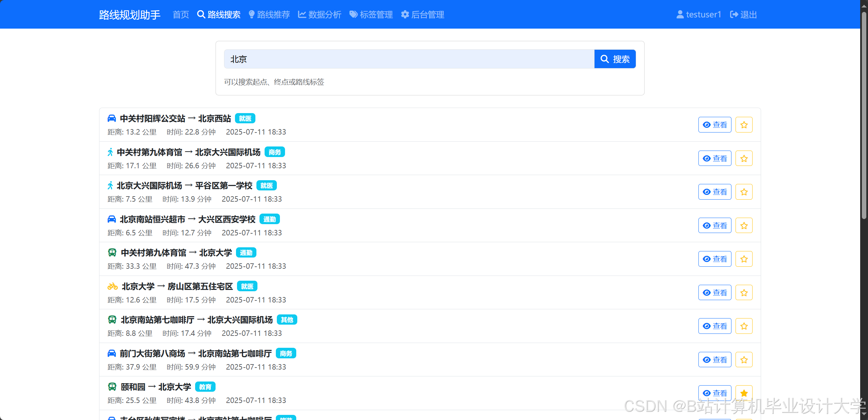Image resolution: width=868 pixels, height=420 pixels.
Task: Click the car icon beside 前门大街第八商场 route
Action: (111, 354)
